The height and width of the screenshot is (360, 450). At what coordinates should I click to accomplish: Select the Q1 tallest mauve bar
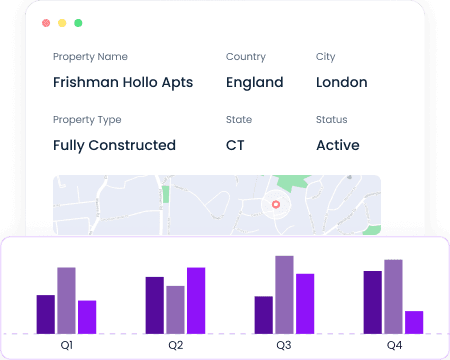click(x=66, y=300)
